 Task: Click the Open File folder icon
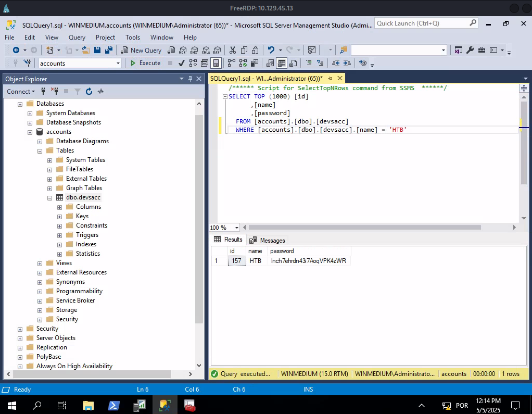pyautogui.click(x=86, y=50)
